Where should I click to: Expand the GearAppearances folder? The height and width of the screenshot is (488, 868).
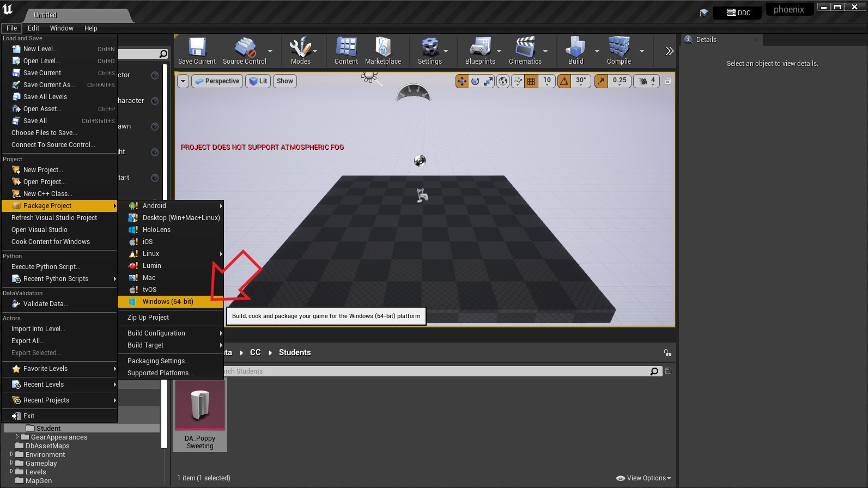point(17,437)
